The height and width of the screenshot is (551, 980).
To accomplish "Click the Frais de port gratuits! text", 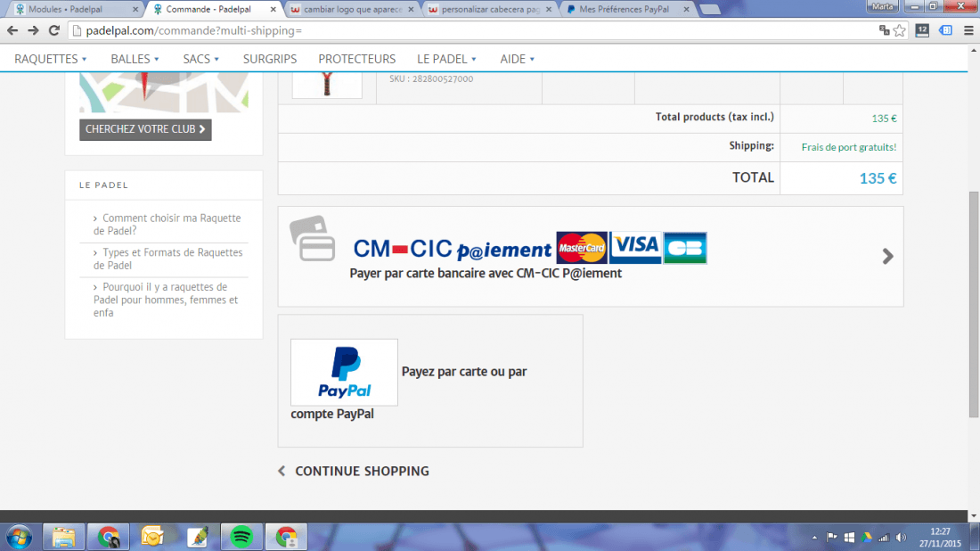I will pos(849,148).
